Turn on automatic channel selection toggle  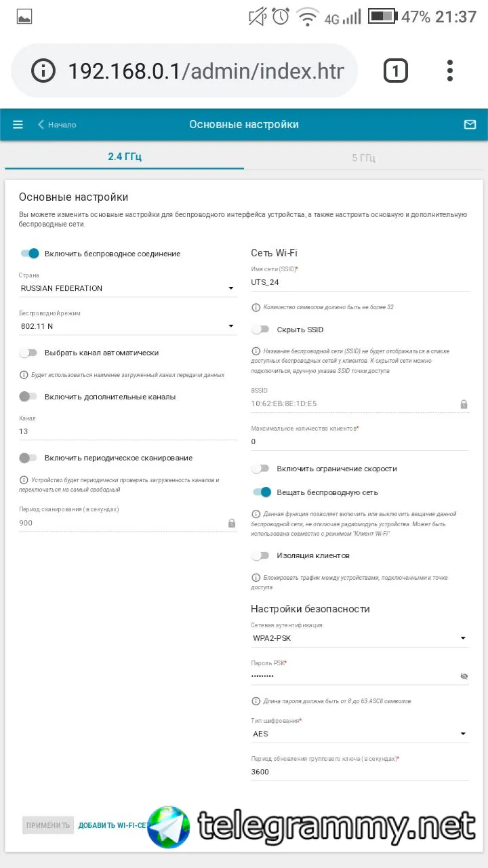click(x=28, y=353)
